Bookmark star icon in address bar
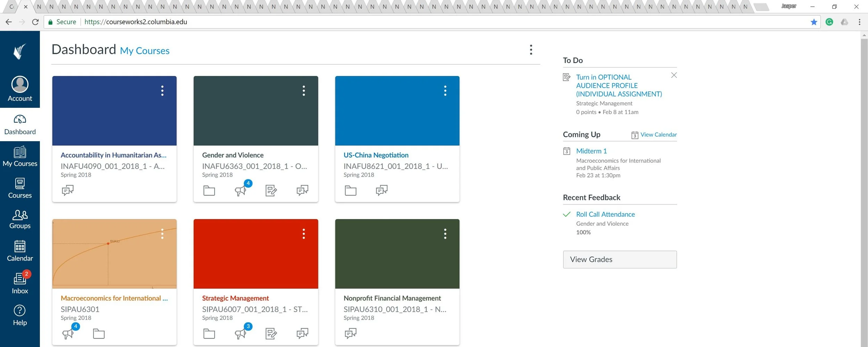Image resolution: width=868 pixels, height=347 pixels. pos(814,22)
